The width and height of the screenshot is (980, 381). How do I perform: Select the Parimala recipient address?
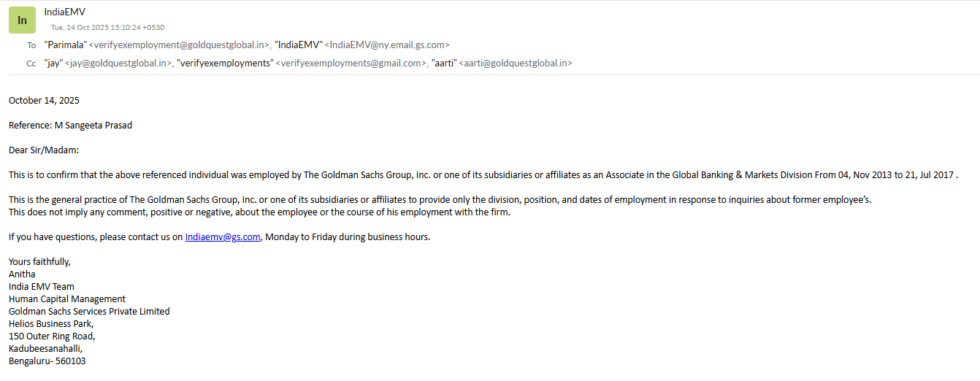click(157, 45)
